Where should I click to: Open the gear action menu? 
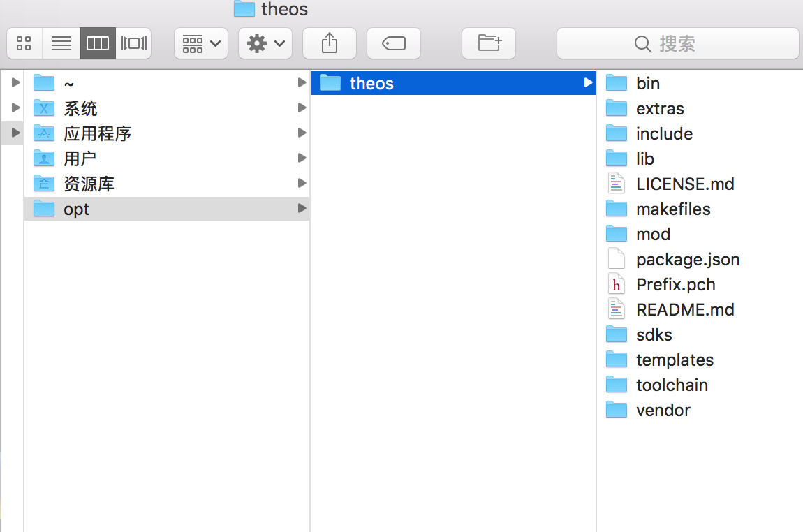point(265,43)
